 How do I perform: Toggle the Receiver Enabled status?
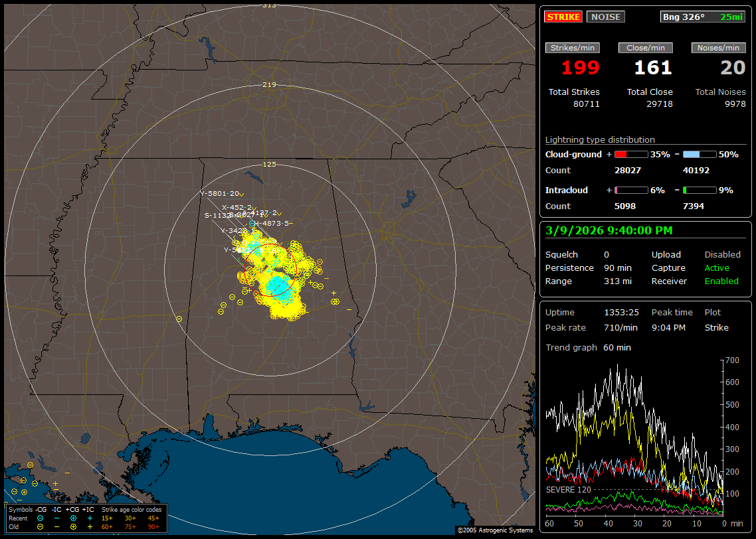[721, 281]
